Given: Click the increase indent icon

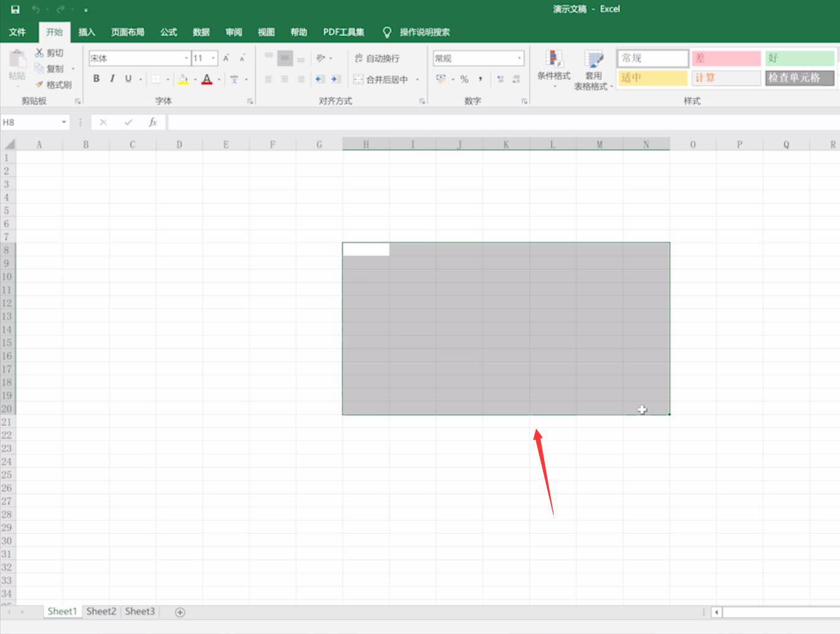Looking at the screenshot, I should click(336, 79).
